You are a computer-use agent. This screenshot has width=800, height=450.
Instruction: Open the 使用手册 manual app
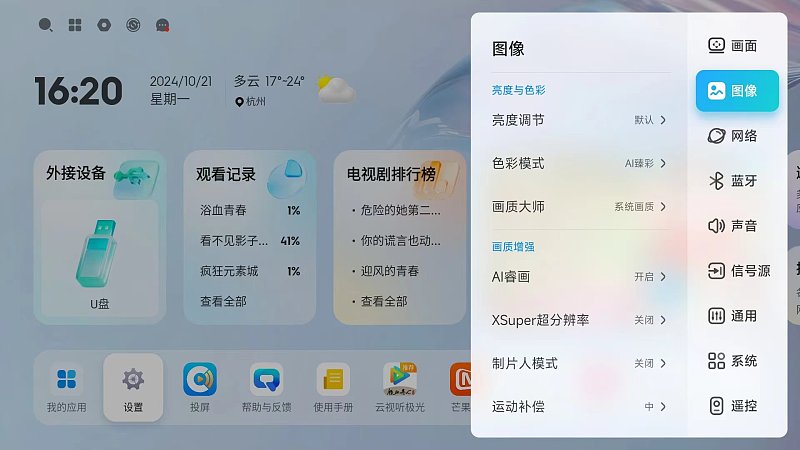333,387
